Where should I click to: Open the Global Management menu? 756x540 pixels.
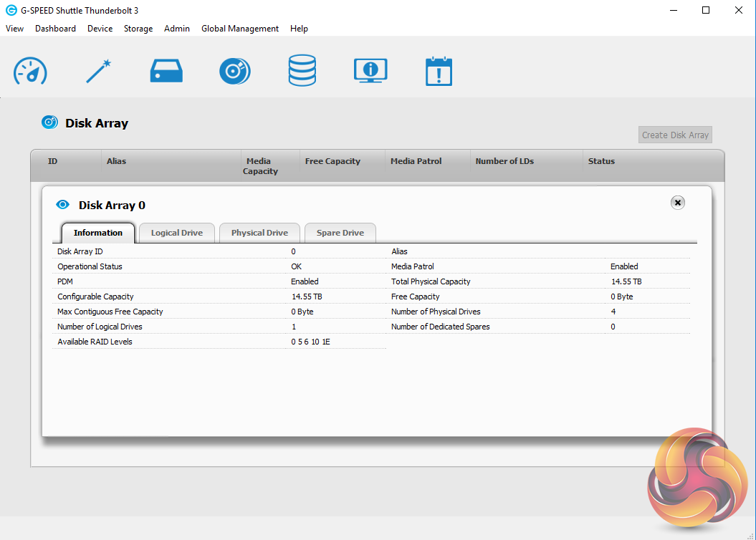(239, 29)
